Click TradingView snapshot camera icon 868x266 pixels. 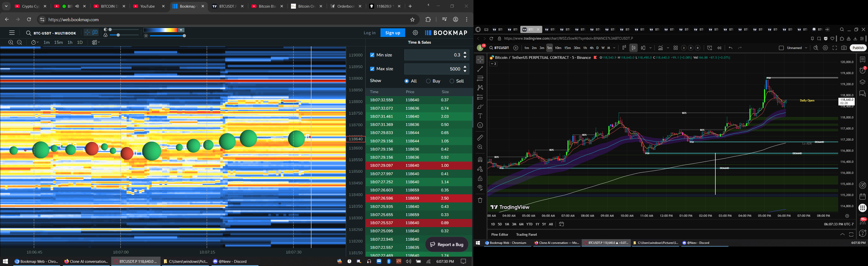[844, 48]
